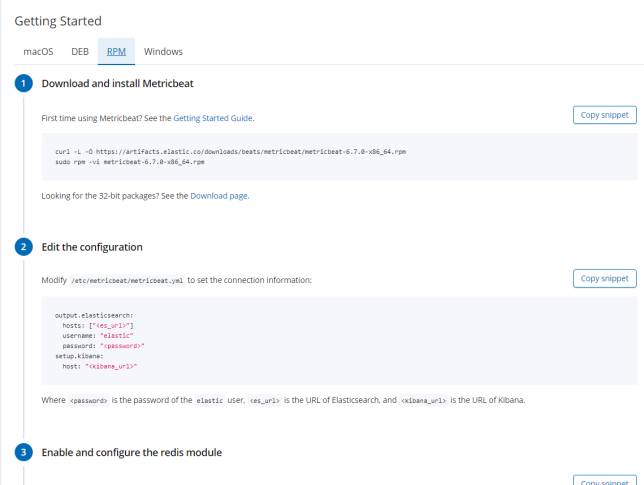Viewport: 644px width, 485px height.
Task: Click the Download and install Metricbeat heading
Action: point(117,83)
